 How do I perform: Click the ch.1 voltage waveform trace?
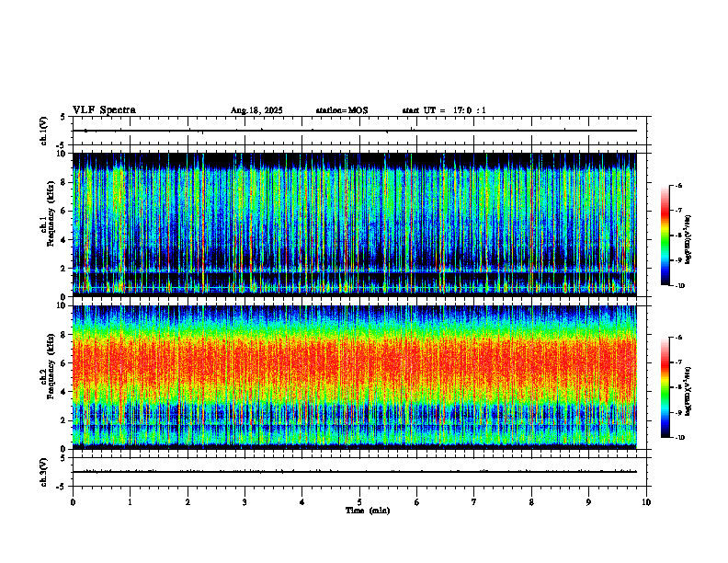(x=355, y=131)
